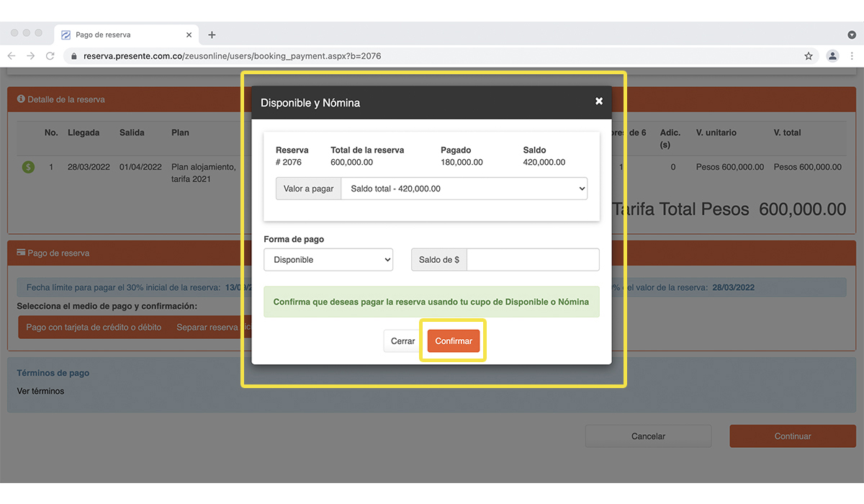This screenshot has height=504, width=864.
Task: Close the Disponible y Nómina dialog
Action: pyautogui.click(x=598, y=102)
